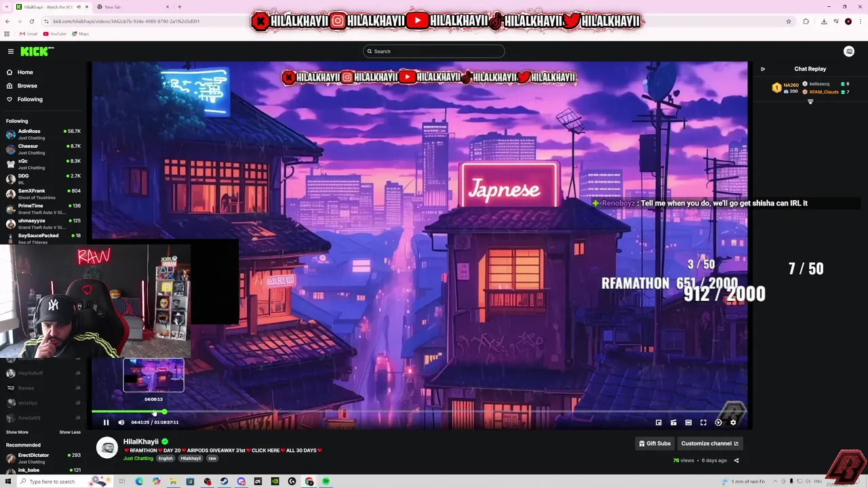Enter fullscreen mode
Screen dimensions: 868x488
click(703, 422)
